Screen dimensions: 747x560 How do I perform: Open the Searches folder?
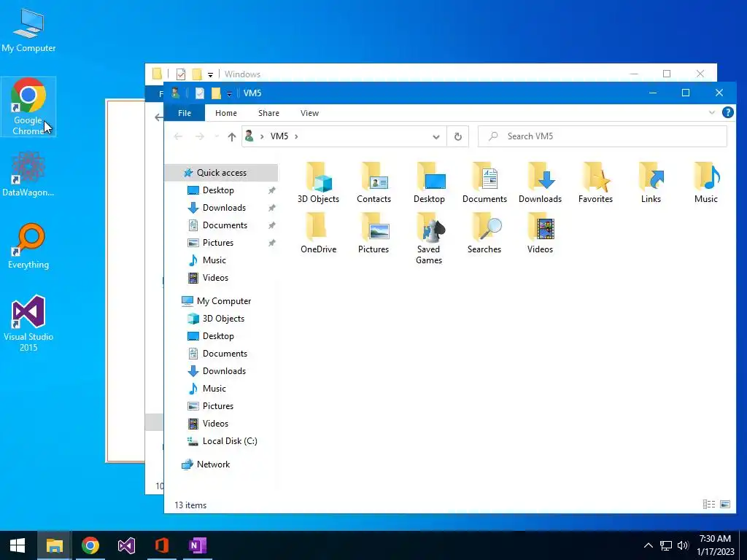point(484,233)
